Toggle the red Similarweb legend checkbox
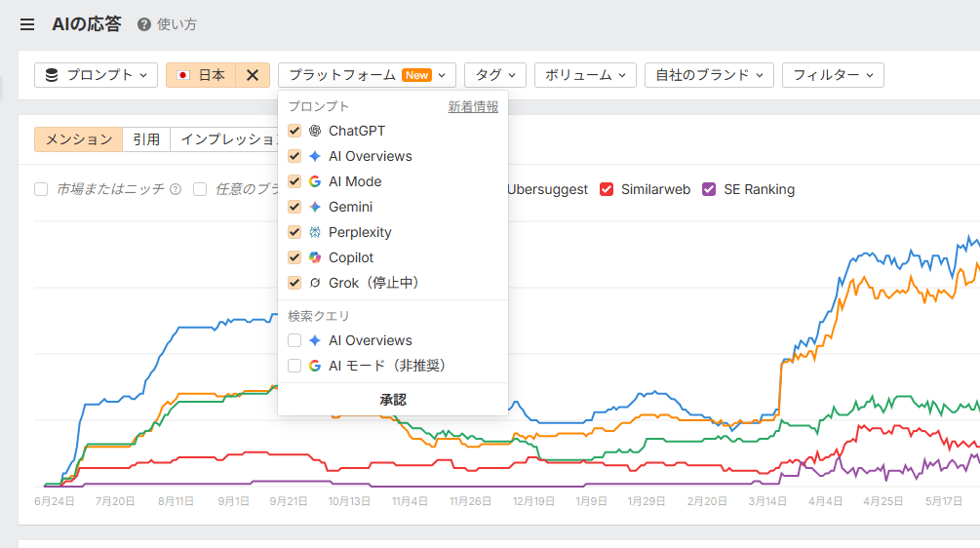 click(607, 189)
